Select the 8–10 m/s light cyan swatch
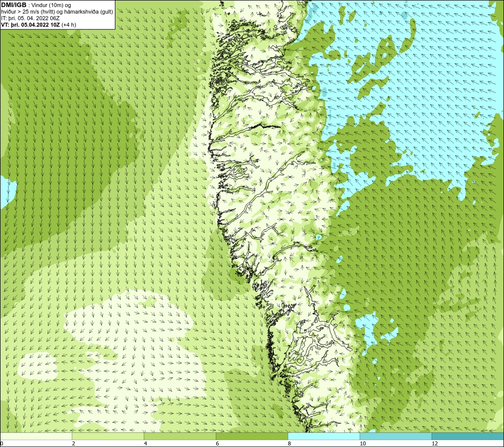This screenshot has height=447, width=504. tap(324, 436)
